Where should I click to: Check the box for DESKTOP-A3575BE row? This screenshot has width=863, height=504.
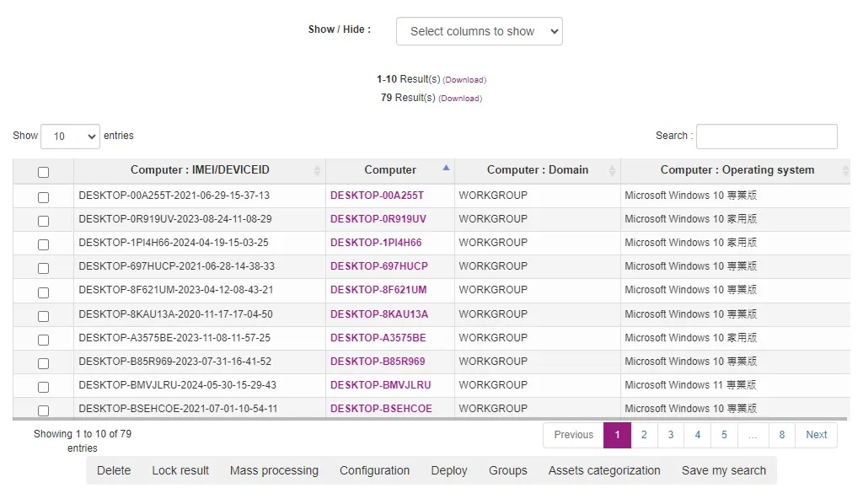click(x=43, y=340)
